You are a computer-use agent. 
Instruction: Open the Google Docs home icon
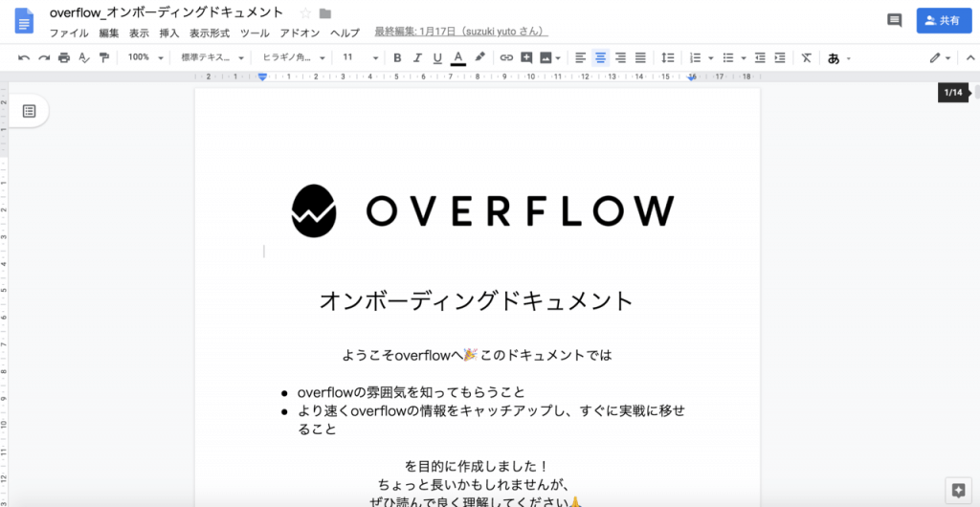pos(24,21)
